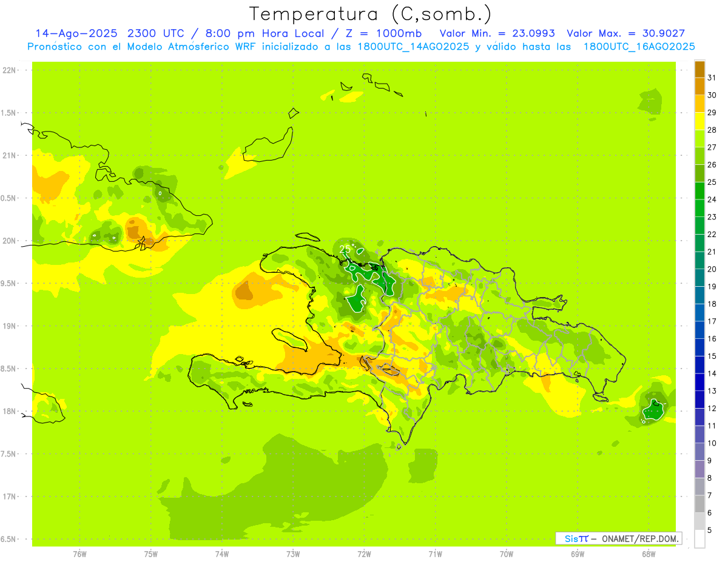
Task: Click the '72W' longitude axis label
Action: coord(364,554)
